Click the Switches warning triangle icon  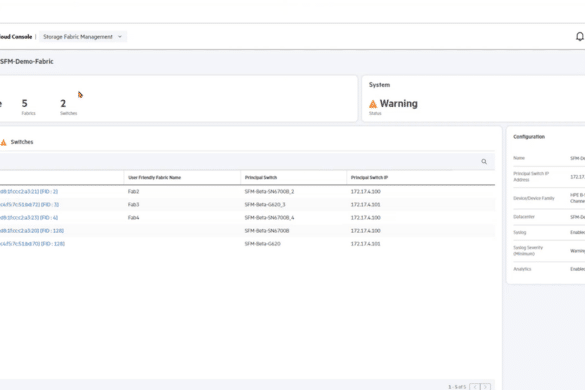(3, 142)
